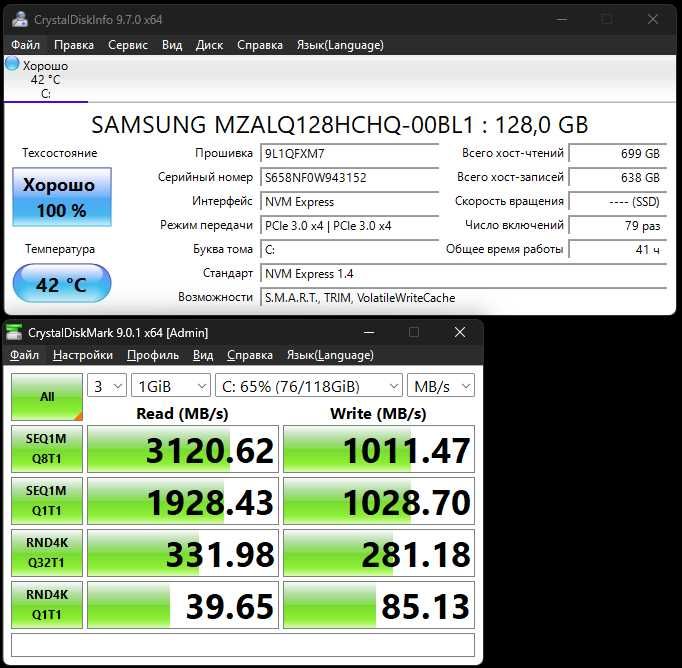Open Диск menu in CrystalDiskInfo
The height and width of the screenshot is (668, 682).
[209, 45]
